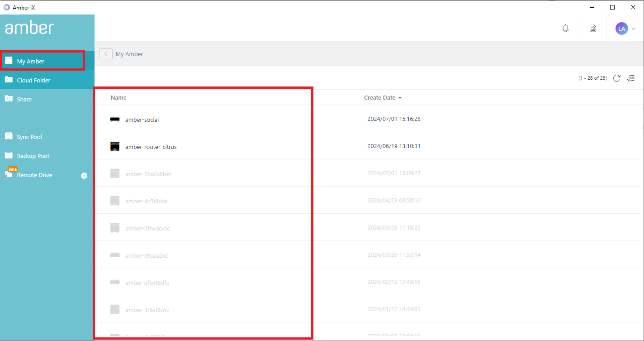
Task: Click amber-router-citrus device icon
Action: 115,146
